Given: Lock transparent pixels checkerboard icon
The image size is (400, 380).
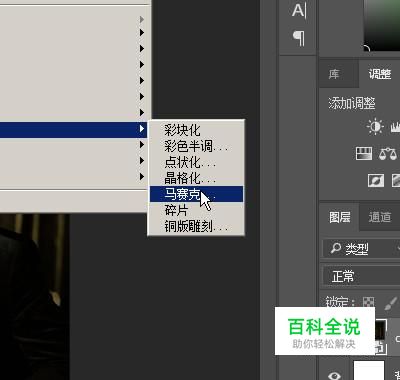Looking at the screenshot, I should tap(369, 303).
